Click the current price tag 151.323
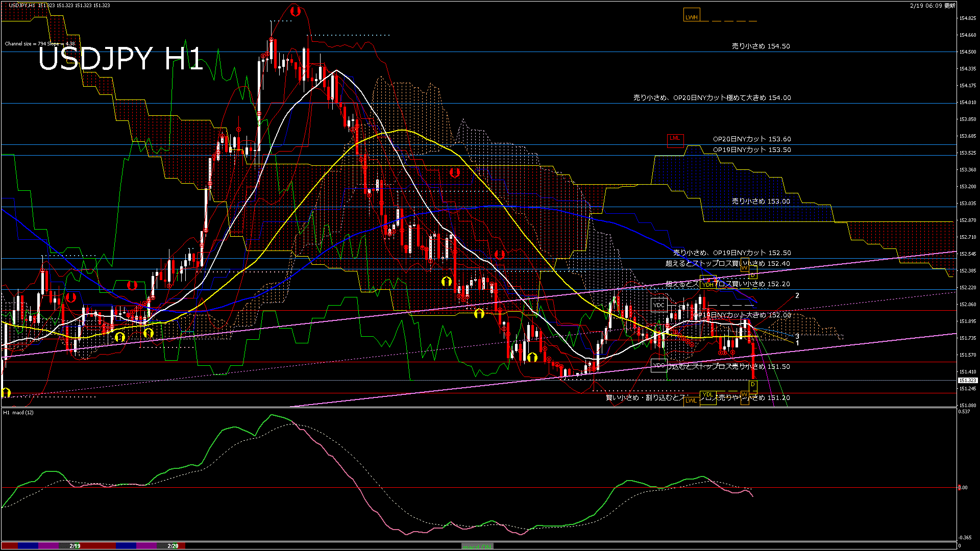Image resolution: width=980 pixels, height=551 pixels. point(967,381)
